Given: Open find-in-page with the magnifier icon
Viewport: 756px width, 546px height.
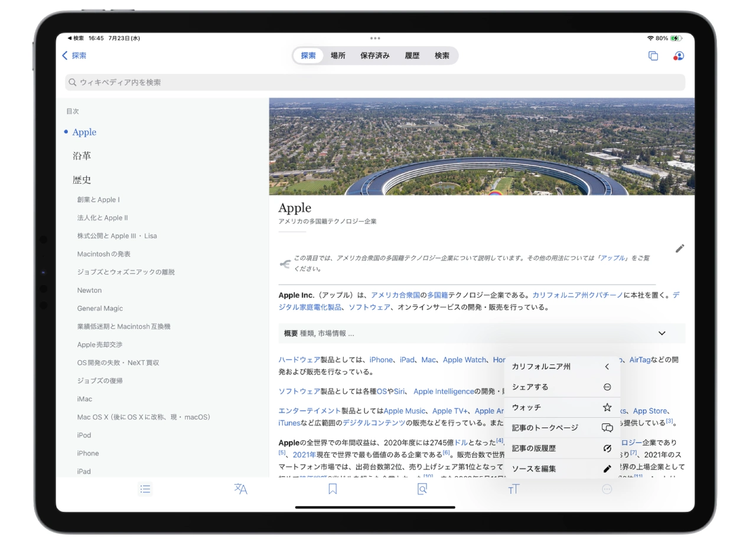Looking at the screenshot, I should [x=422, y=489].
